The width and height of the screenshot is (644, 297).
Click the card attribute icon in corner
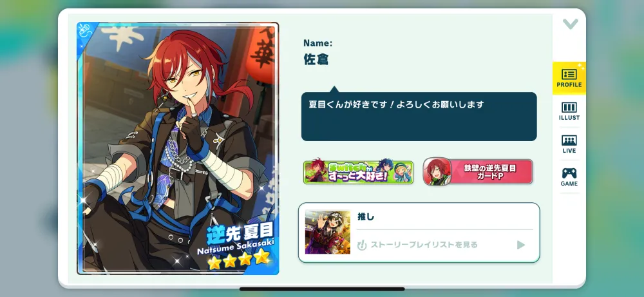86,32
